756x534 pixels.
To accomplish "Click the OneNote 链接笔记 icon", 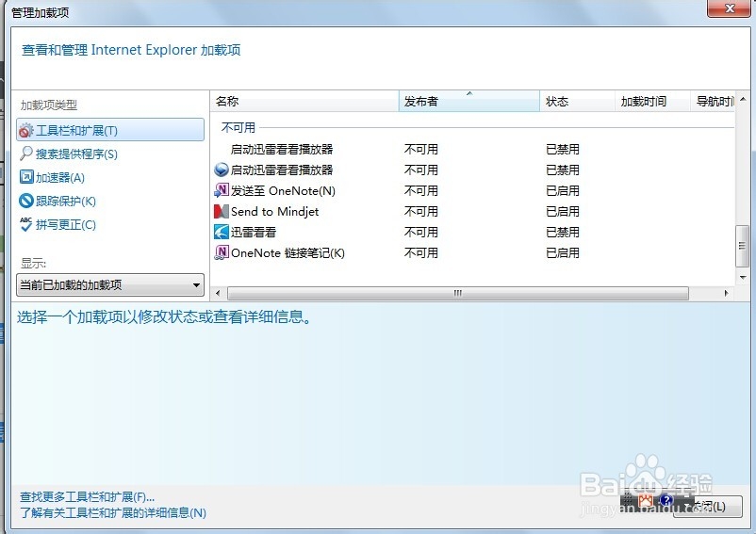I will (221, 252).
